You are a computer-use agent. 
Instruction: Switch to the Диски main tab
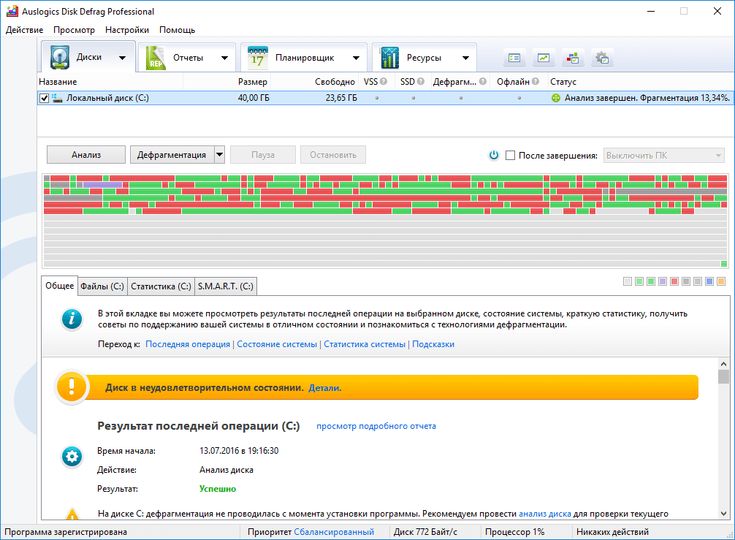[88, 57]
